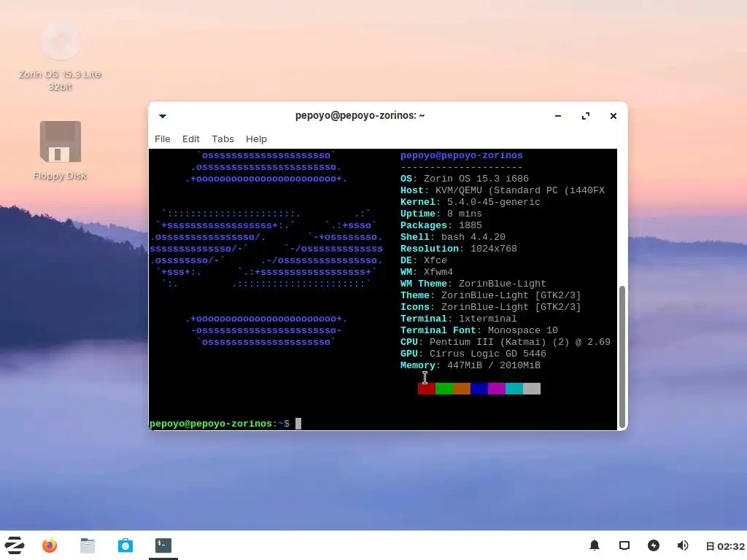Screen dimensions: 747x560
Task: Open the Zorin start menu
Action: (x=15, y=545)
